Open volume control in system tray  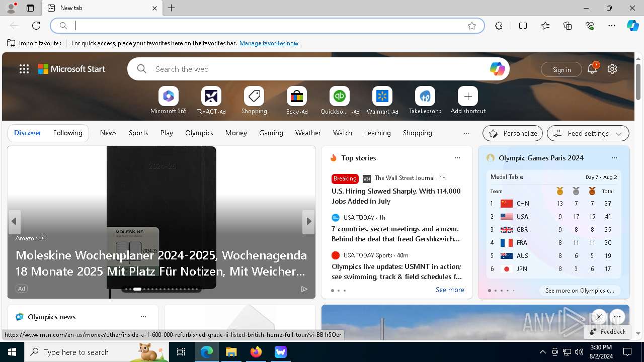click(x=579, y=352)
